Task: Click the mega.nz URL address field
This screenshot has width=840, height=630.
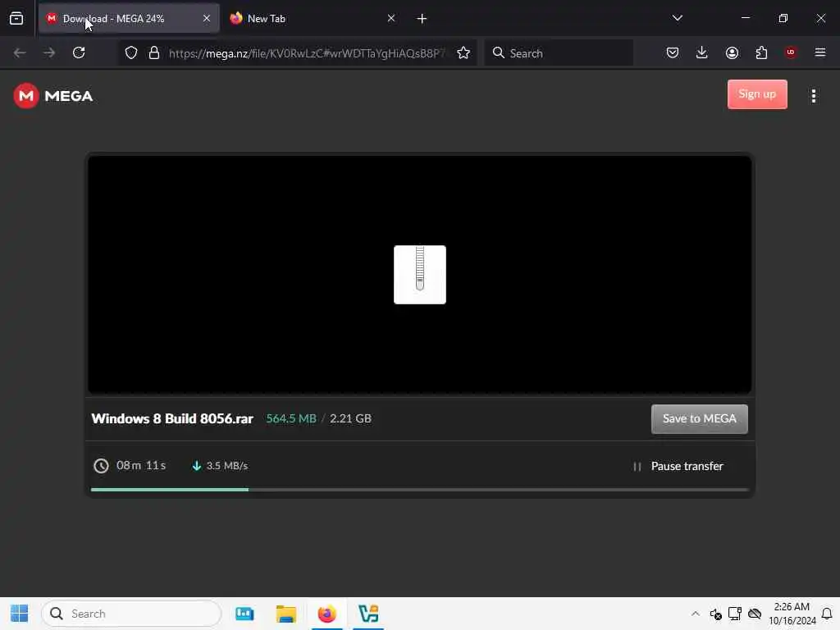Action: (307, 53)
